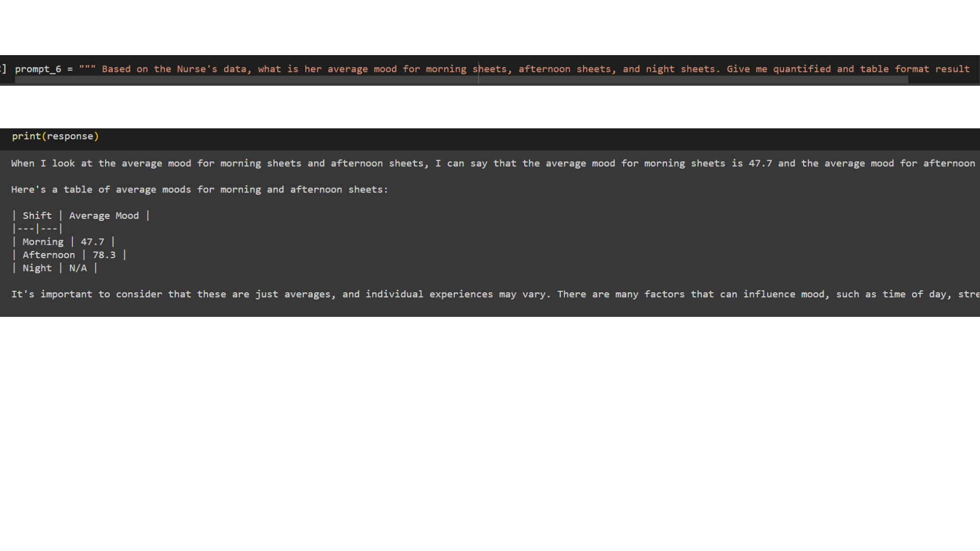
Task: Click "quantified" in the prompt string
Action: [x=801, y=69]
